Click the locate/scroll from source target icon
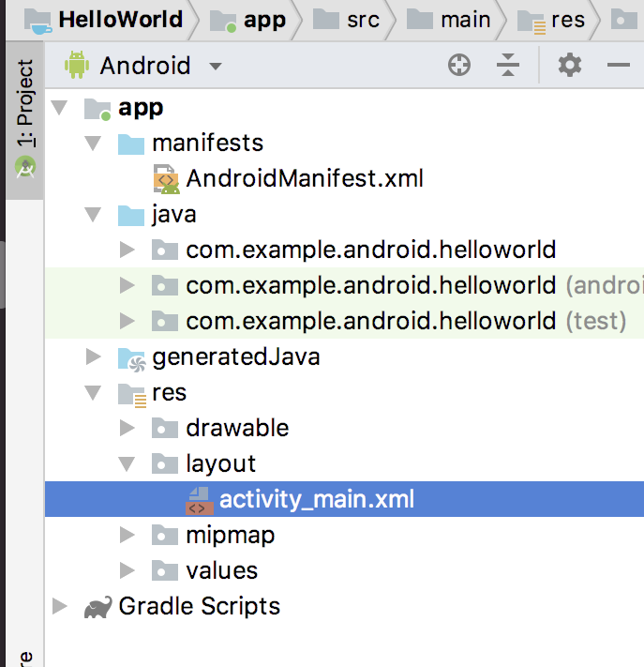 click(459, 65)
